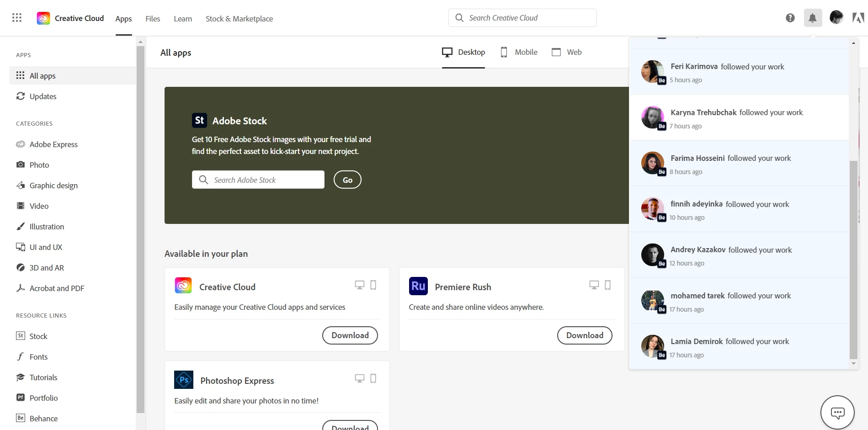868x430 pixels.
Task: Click the notification panel scrollbar thumb
Action: (x=853, y=260)
